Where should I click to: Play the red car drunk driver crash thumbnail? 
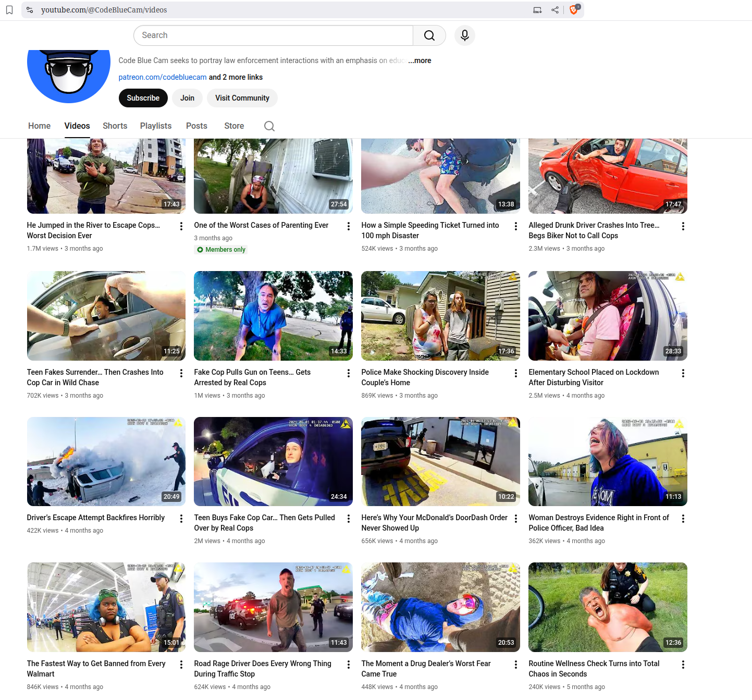608,176
